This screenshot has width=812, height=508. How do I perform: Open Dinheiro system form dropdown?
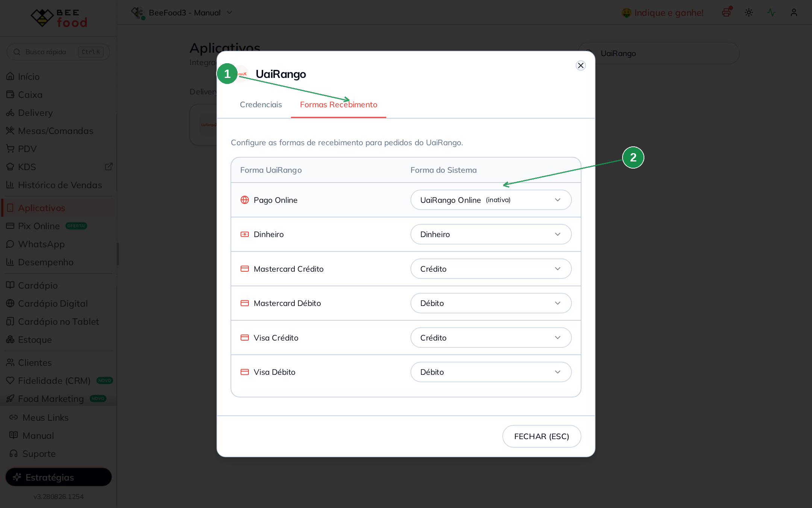[491, 234]
